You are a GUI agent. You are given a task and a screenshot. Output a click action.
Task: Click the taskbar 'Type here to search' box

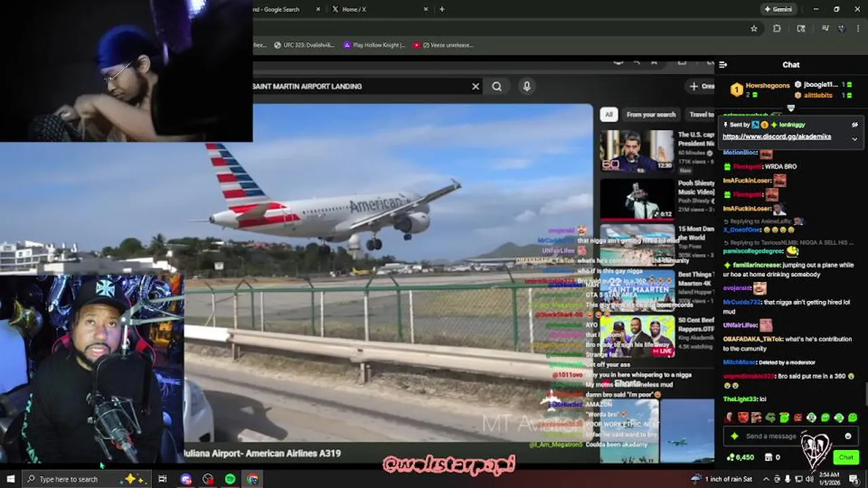coord(87,479)
